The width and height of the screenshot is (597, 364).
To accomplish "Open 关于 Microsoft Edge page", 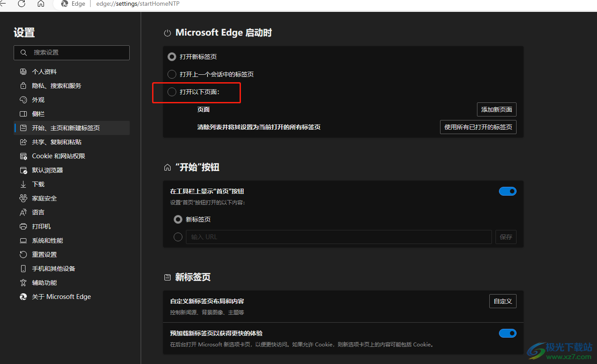I will (72, 297).
